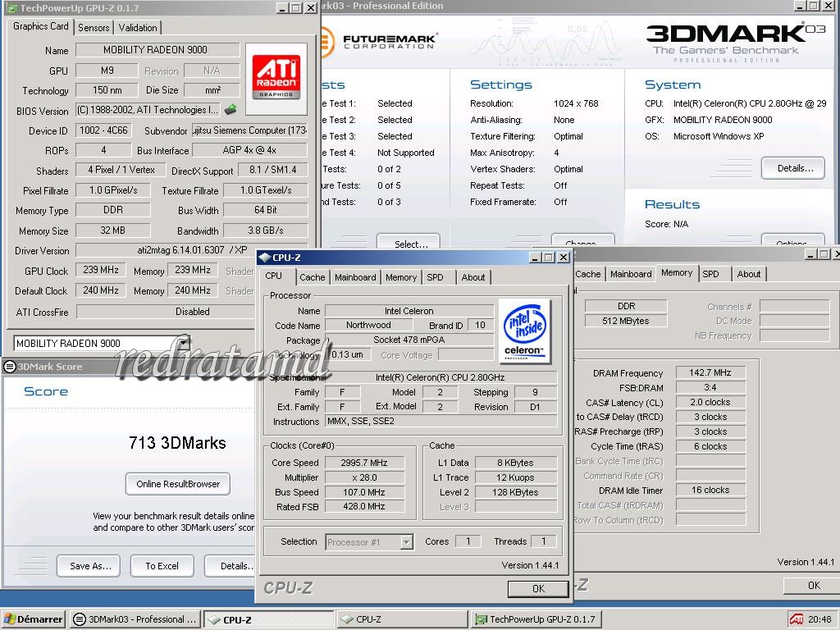
Task: Click the Level 2 128 KBytes value
Action: (x=515, y=492)
